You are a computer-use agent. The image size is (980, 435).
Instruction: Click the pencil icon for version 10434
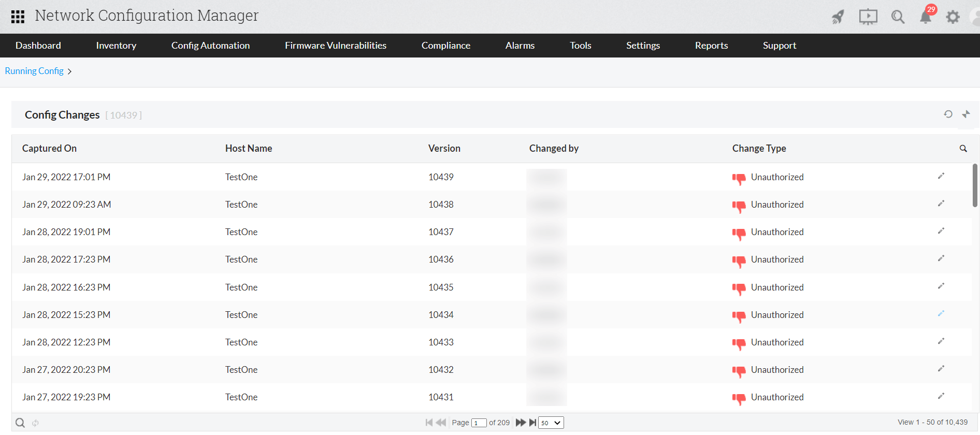pyautogui.click(x=941, y=314)
